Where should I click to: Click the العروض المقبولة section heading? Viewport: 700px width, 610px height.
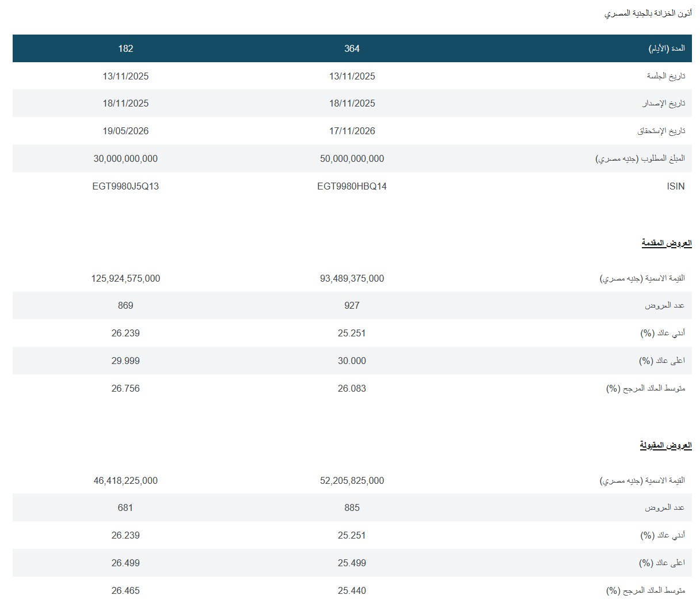click(x=665, y=445)
